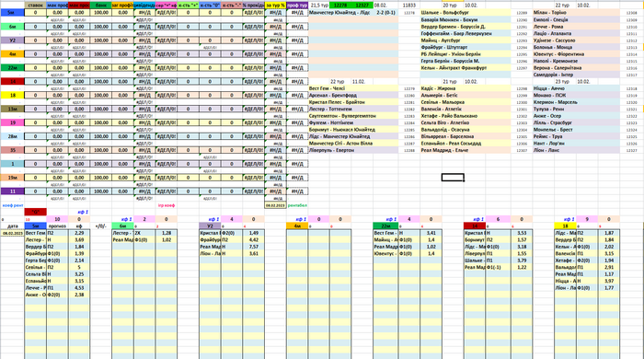Select the light green '6м' row label

click(x=12, y=27)
